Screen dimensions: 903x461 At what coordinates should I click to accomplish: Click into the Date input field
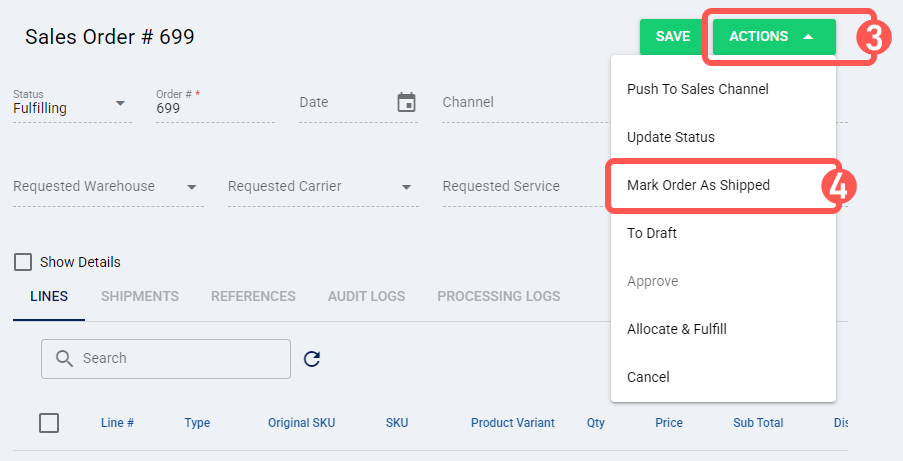[x=358, y=103]
